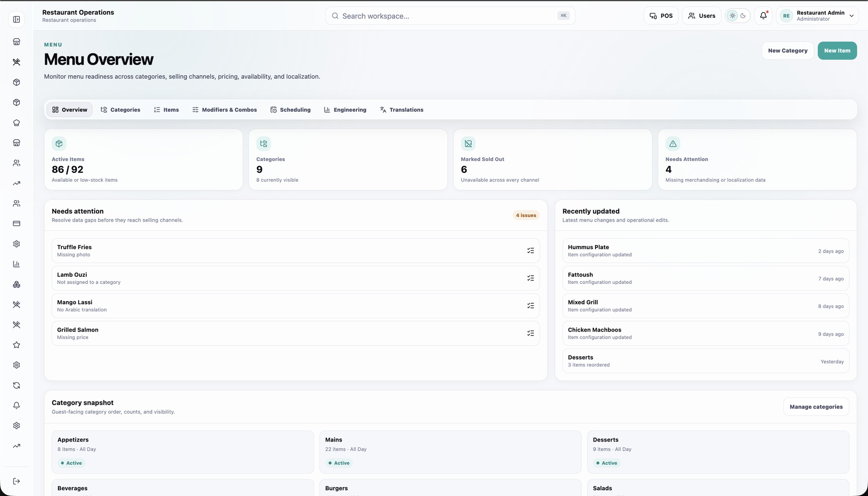Click the New Item button

click(837, 51)
